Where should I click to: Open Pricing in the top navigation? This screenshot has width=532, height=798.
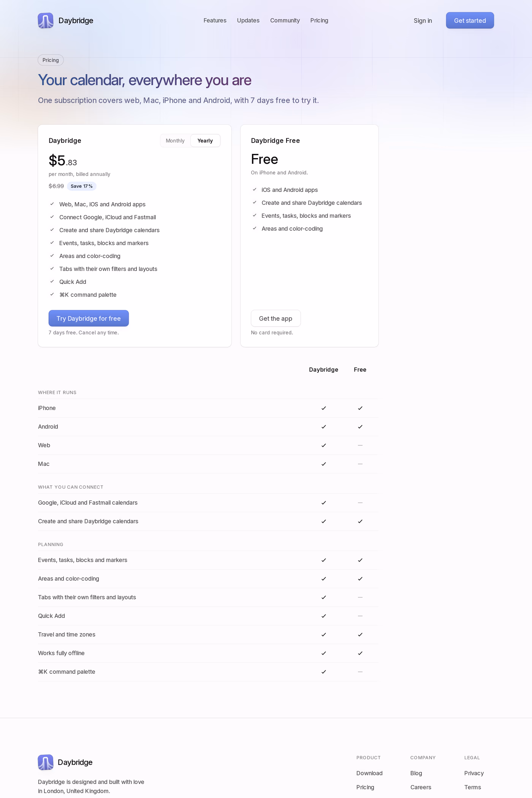(319, 21)
